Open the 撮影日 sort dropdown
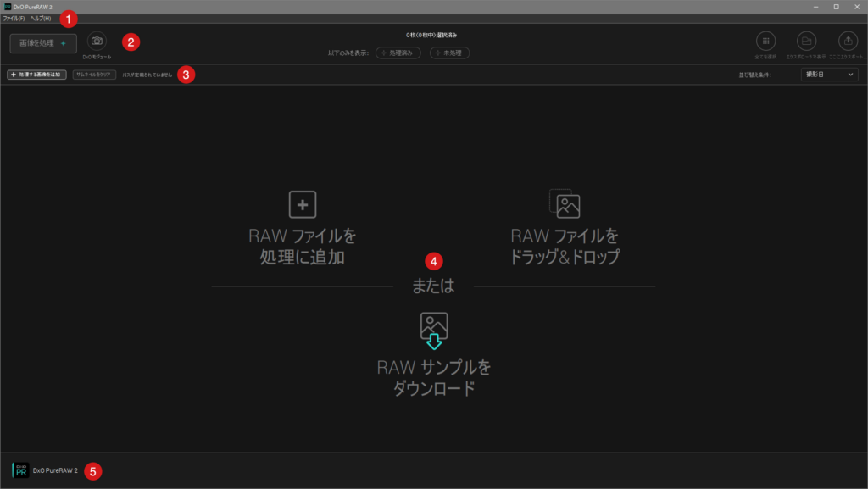This screenshot has width=868, height=489. coord(829,74)
